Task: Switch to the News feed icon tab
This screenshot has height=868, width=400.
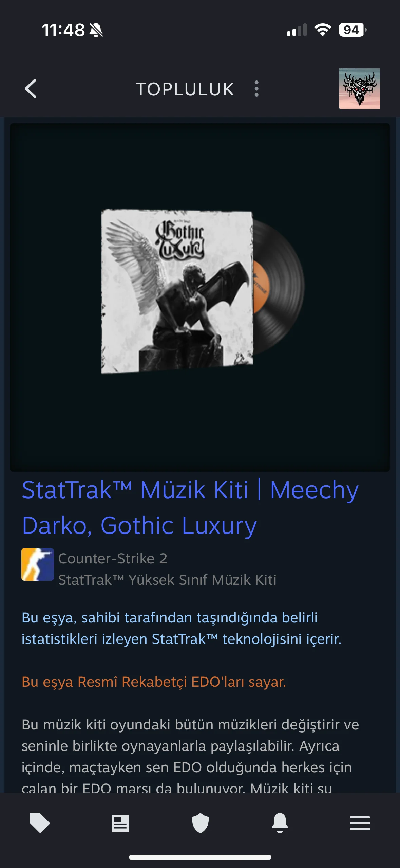Action: pos(120,823)
